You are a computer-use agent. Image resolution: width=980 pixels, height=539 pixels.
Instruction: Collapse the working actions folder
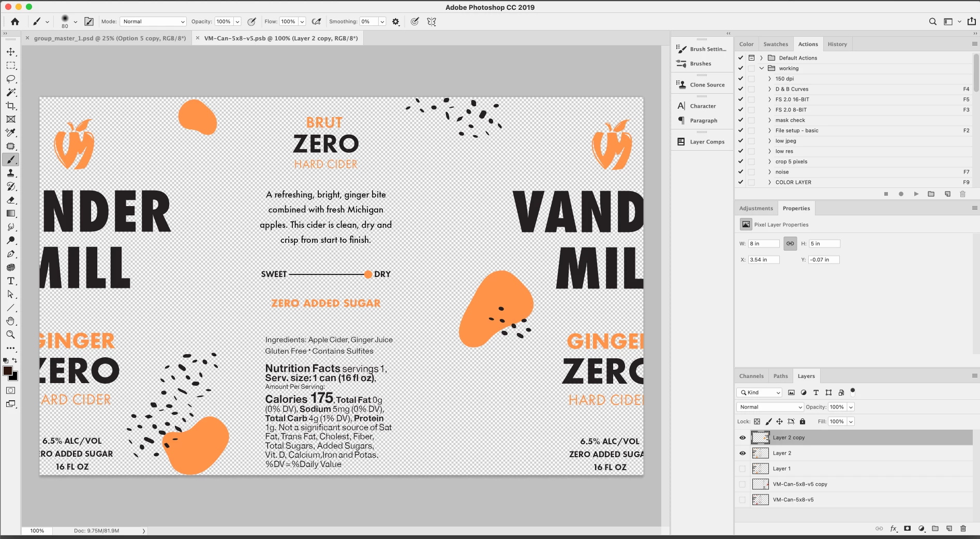(762, 68)
